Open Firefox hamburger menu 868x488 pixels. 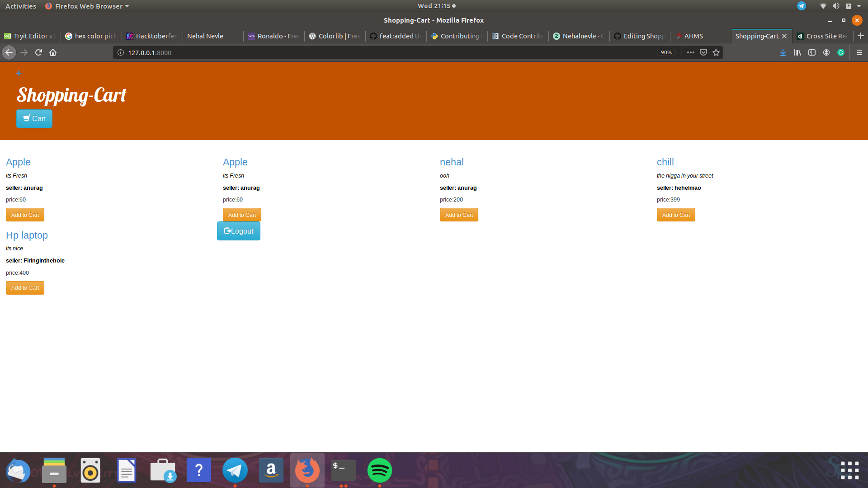coord(859,52)
